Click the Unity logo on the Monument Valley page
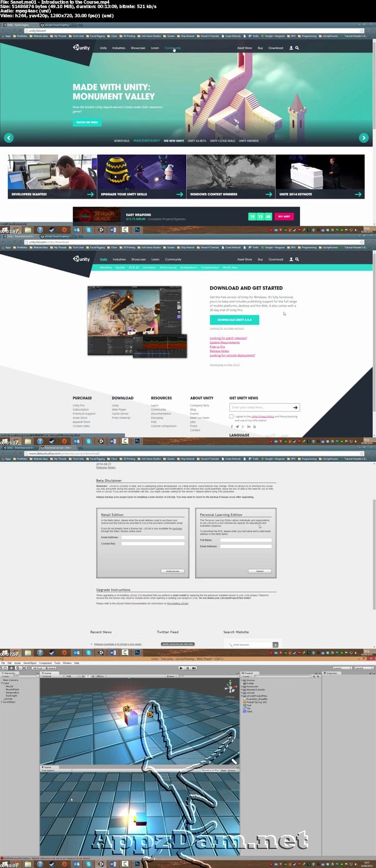 coord(81,48)
